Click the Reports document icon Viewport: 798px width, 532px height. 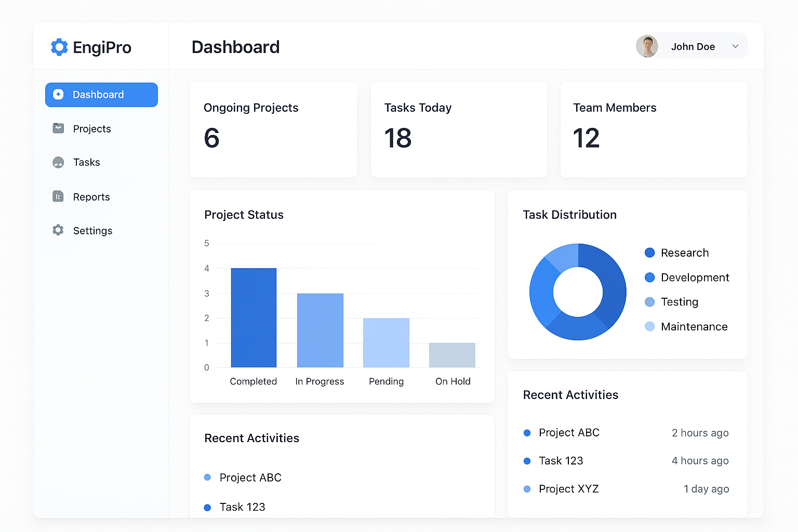point(58,196)
